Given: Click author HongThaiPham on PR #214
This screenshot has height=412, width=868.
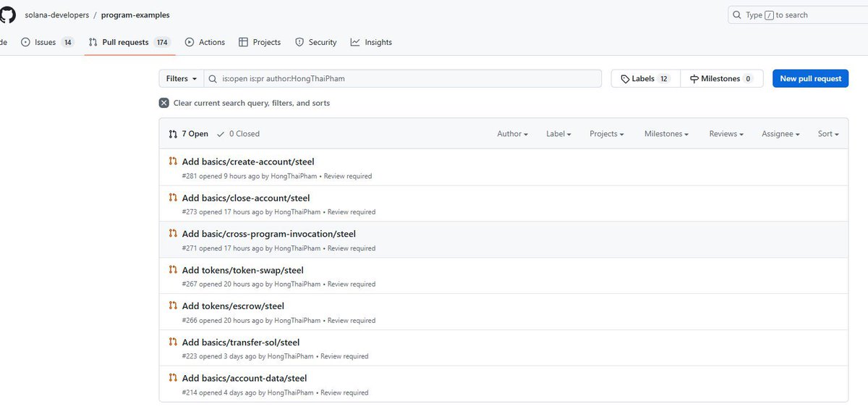Looking at the screenshot, I should (291, 392).
